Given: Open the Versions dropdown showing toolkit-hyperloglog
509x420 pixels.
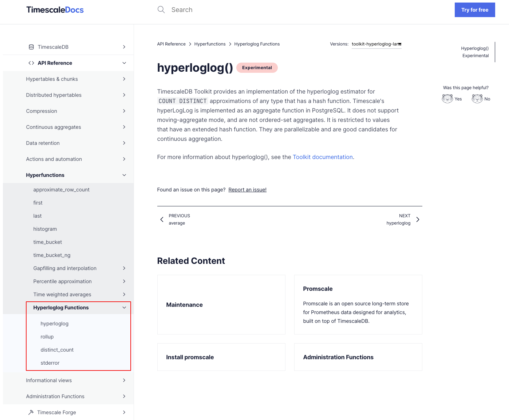Looking at the screenshot, I should coord(376,44).
